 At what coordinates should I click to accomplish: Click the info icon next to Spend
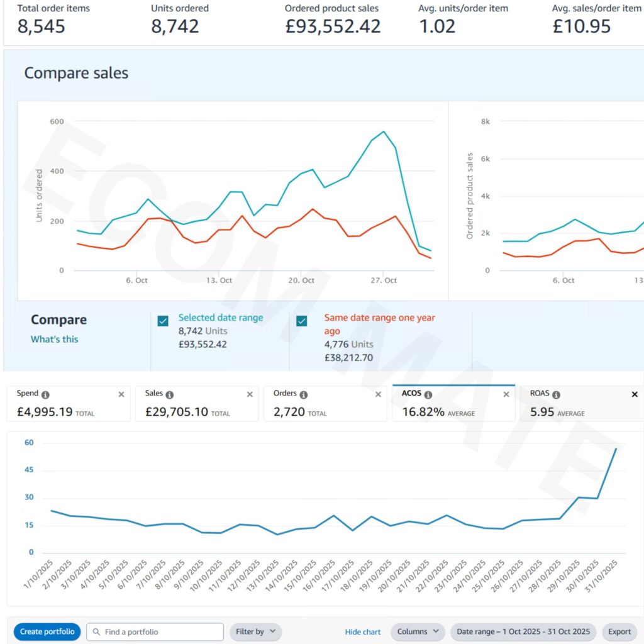tap(45, 394)
